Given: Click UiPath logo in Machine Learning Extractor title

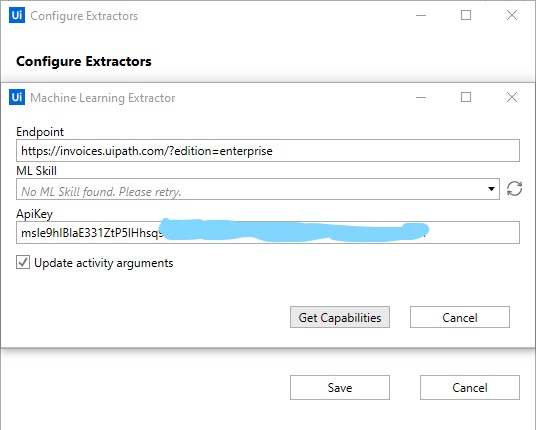Looking at the screenshot, I should (17, 97).
